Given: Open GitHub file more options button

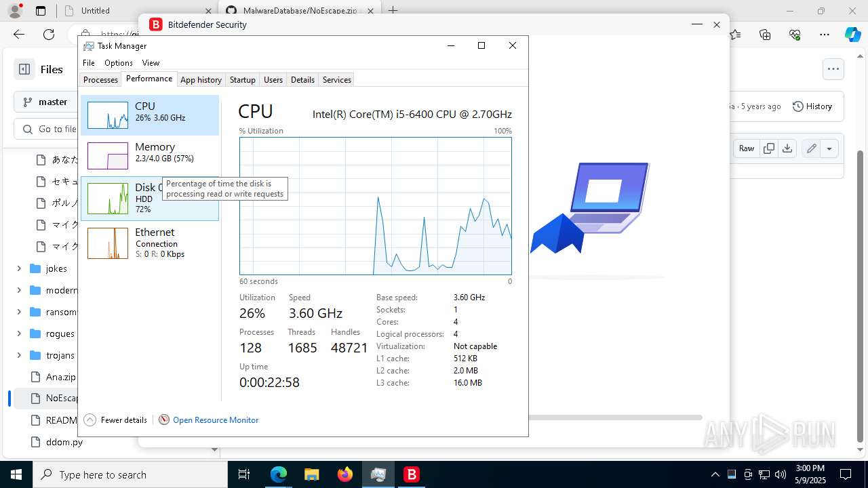Looking at the screenshot, I should point(833,68).
